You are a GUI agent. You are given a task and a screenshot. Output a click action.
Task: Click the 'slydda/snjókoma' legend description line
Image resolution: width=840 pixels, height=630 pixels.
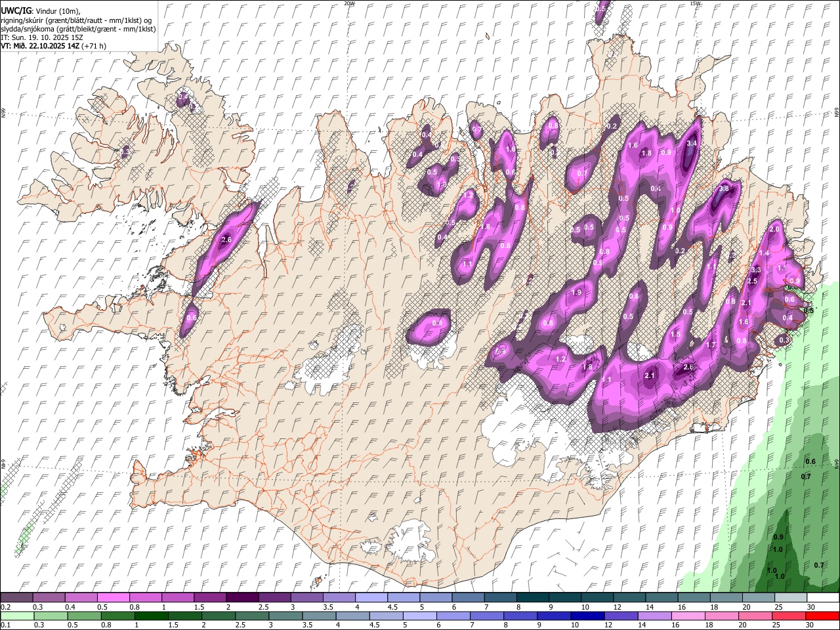tap(78, 28)
